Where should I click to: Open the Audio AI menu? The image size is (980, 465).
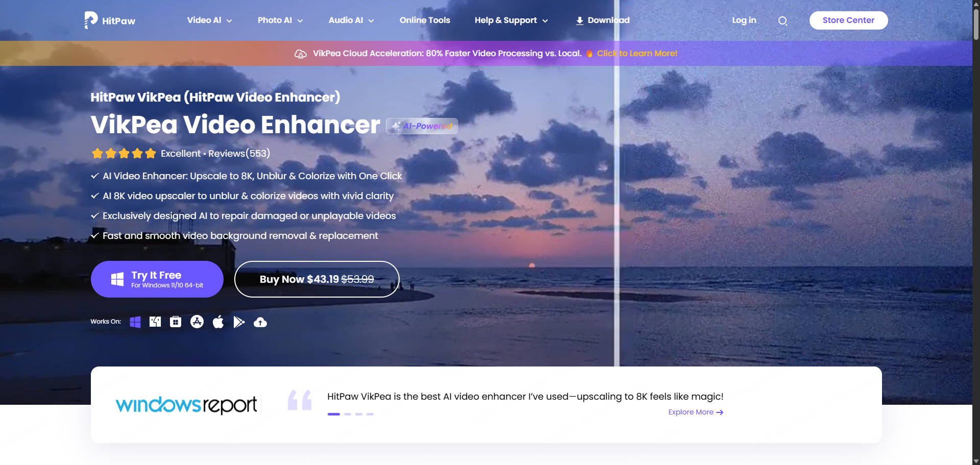346,20
